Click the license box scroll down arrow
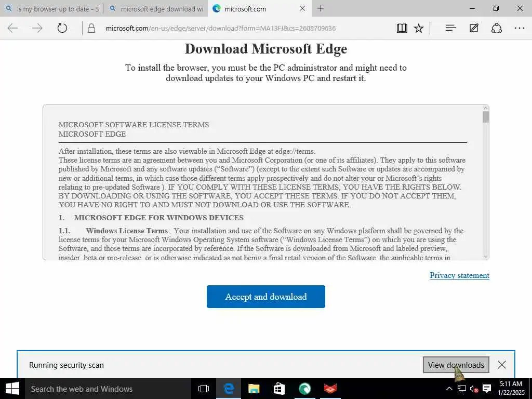The height and width of the screenshot is (399, 532). click(486, 257)
